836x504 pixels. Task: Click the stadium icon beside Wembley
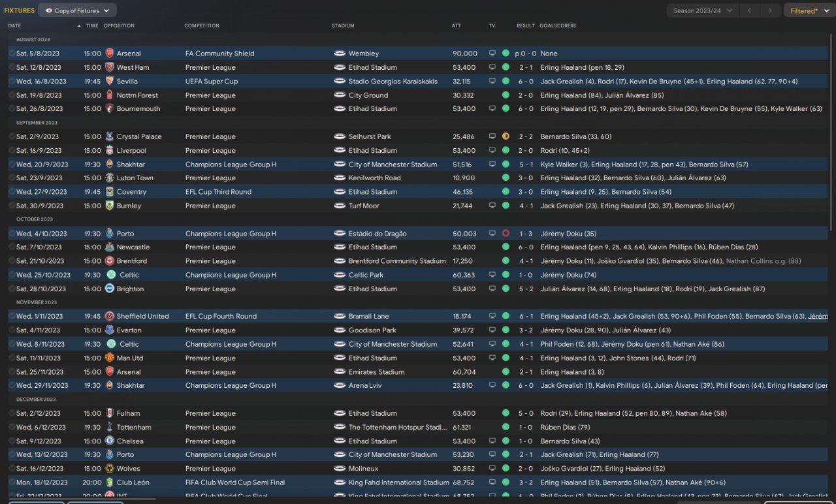(x=340, y=54)
